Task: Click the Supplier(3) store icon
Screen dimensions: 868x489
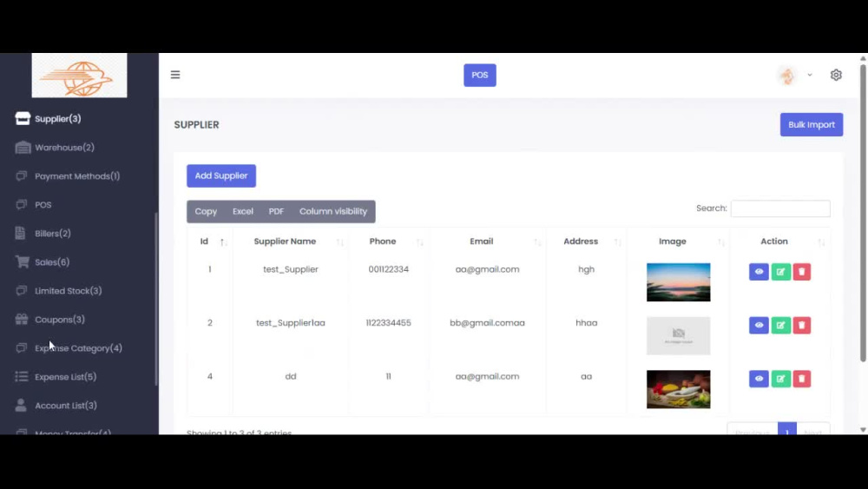Action: coord(23,118)
